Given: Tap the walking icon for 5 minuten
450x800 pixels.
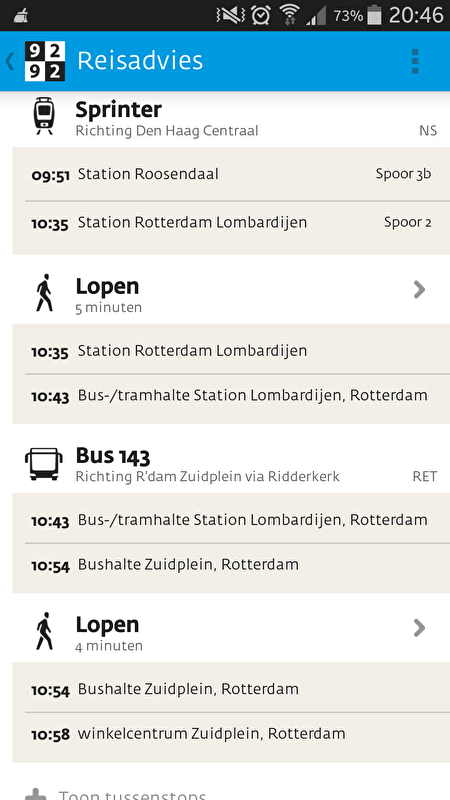Looking at the screenshot, I should click(x=44, y=293).
